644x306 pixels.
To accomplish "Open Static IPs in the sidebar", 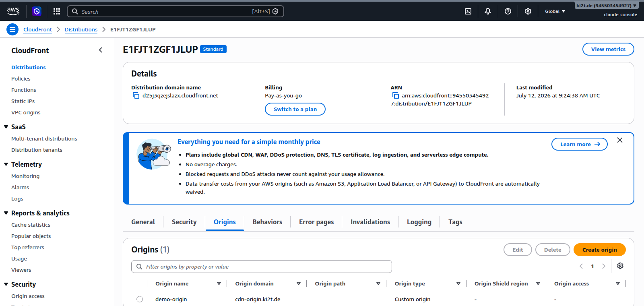I will [23, 101].
